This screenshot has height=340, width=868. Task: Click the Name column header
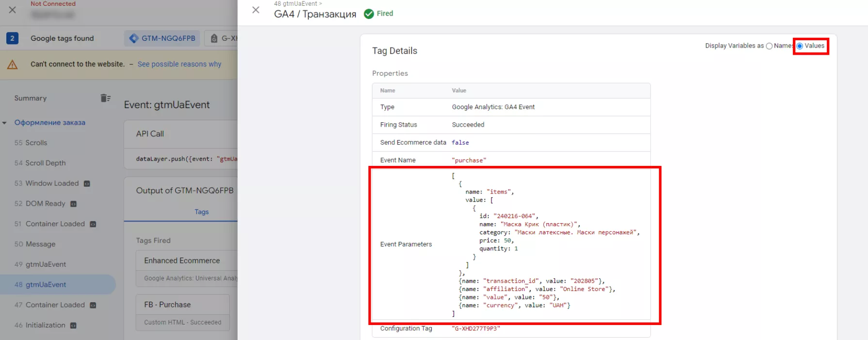click(388, 91)
